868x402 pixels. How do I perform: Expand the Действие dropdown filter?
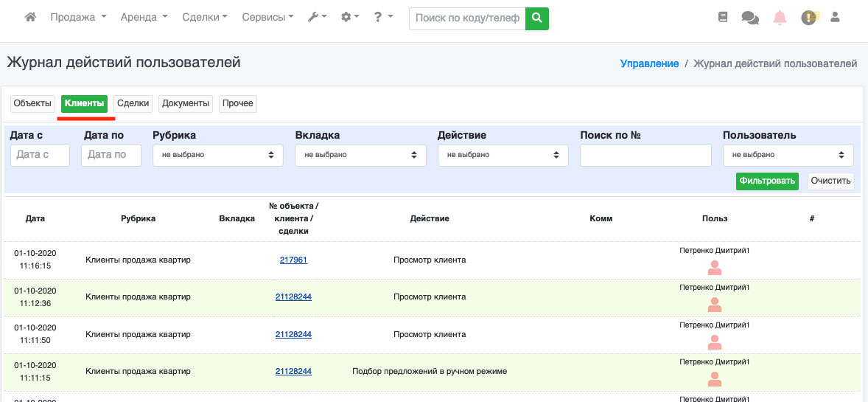point(503,155)
